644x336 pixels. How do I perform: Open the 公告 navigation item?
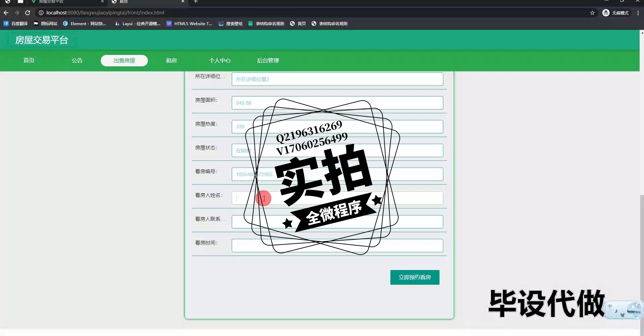point(77,60)
